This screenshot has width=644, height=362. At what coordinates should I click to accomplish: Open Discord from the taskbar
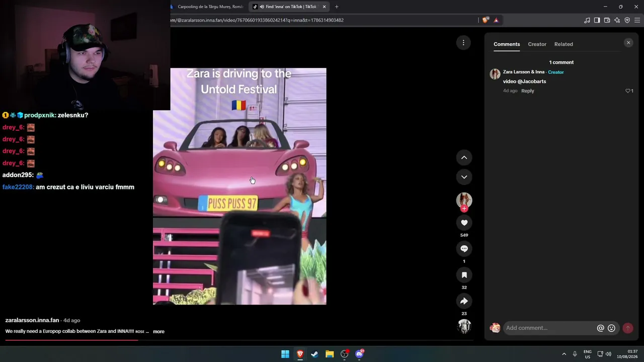[x=359, y=354]
